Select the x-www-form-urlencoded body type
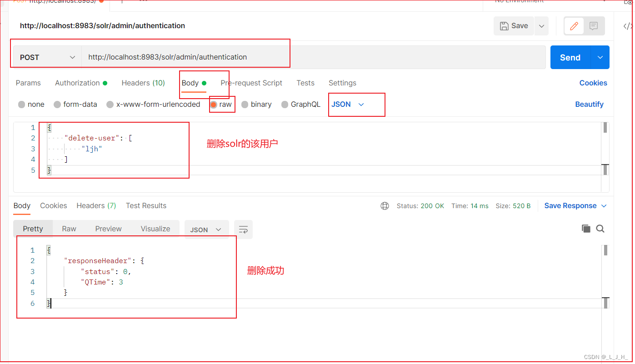The height and width of the screenshot is (364, 635). point(153,104)
